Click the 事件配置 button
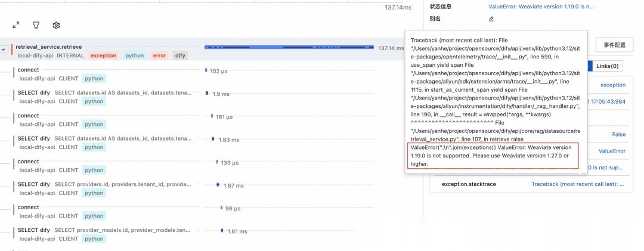The width and height of the screenshot is (644, 251). coord(614,45)
